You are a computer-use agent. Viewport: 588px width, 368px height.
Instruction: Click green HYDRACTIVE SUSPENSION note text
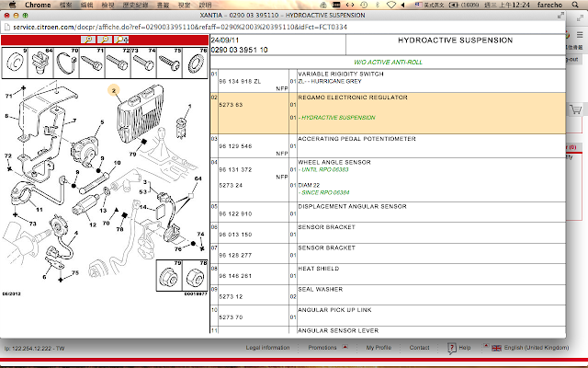tap(338, 118)
